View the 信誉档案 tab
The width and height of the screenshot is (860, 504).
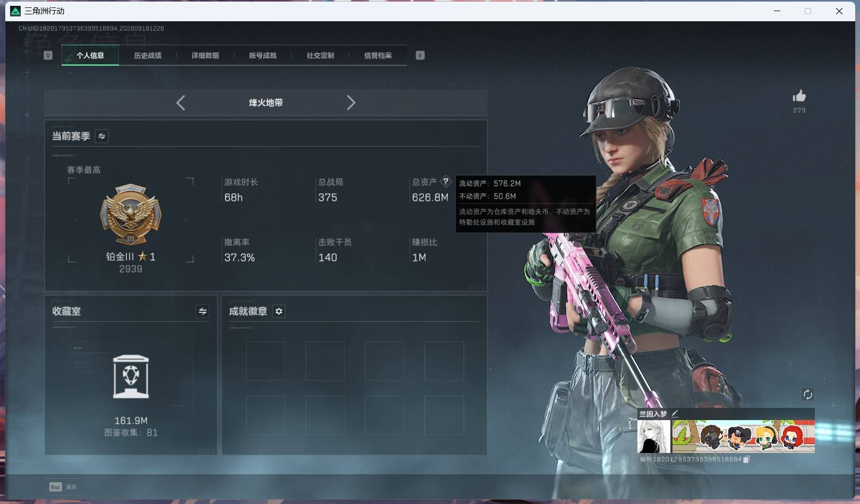point(378,55)
